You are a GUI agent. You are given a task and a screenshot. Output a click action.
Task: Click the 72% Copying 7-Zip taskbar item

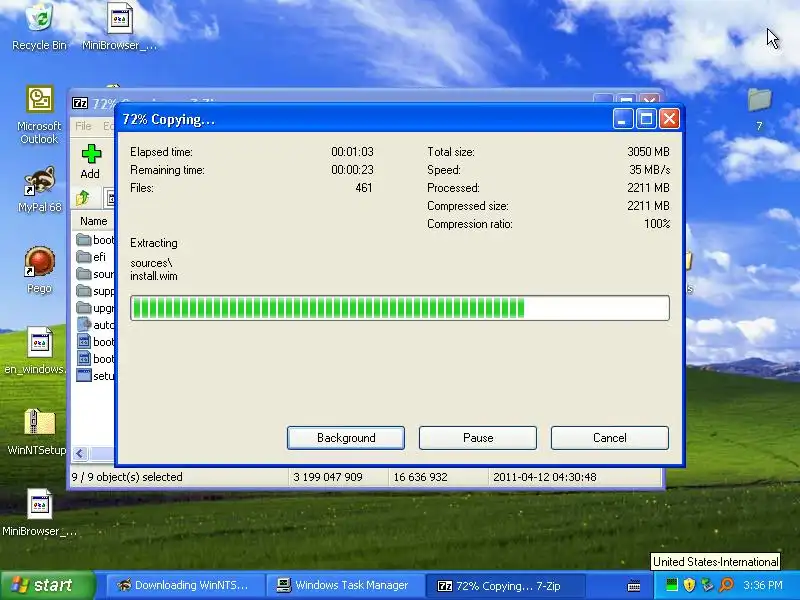coord(504,585)
